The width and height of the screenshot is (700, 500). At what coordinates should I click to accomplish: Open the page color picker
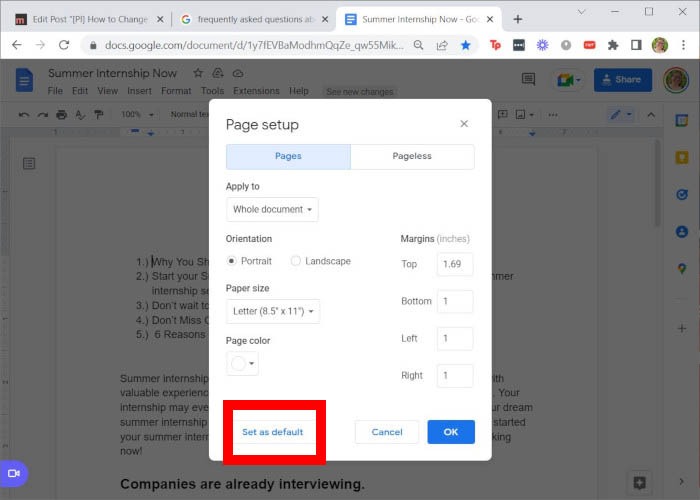(x=242, y=363)
